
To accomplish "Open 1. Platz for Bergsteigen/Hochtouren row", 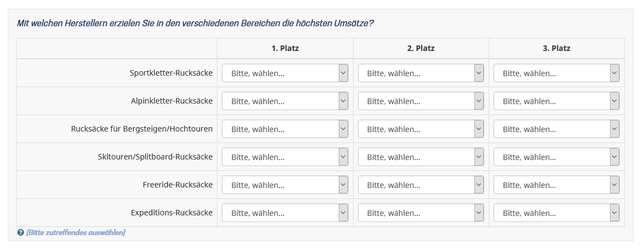I will (284, 129).
